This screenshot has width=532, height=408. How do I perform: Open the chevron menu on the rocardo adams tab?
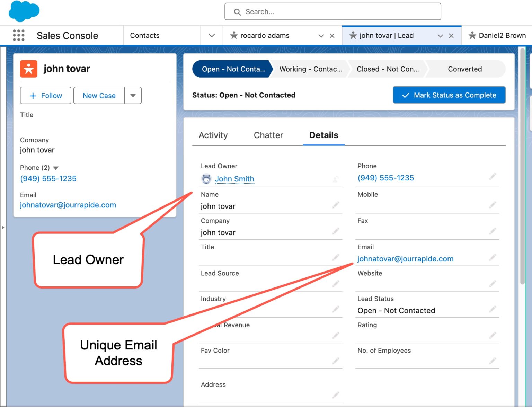click(x=320, y=35)
